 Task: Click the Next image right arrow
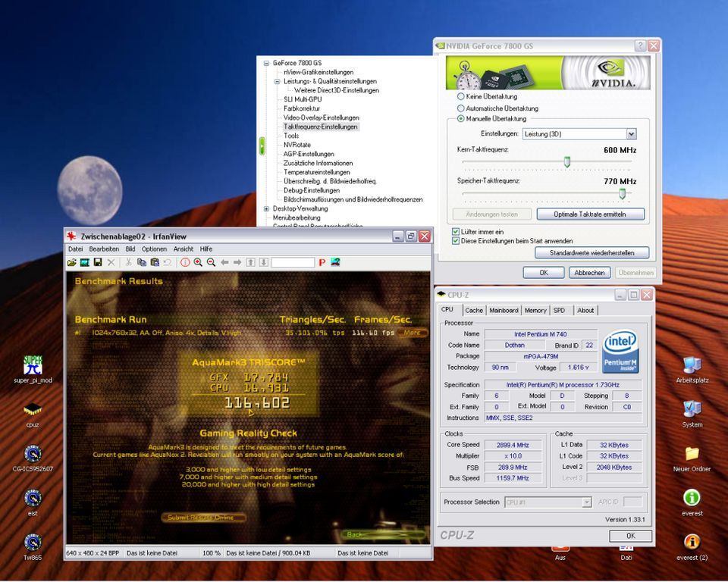pyautogui.click(x=237, y=263)
